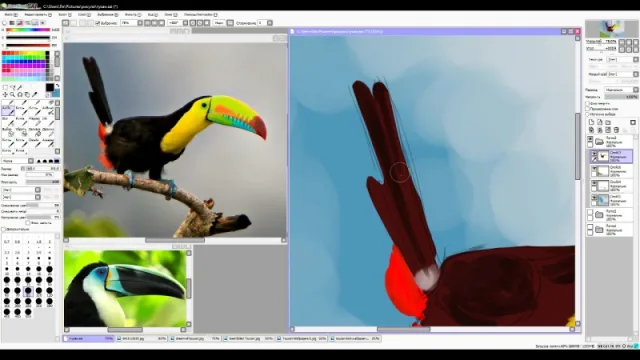The width and height of the screenshot is (640, 360).
Task: Open the Слой menu
Action: click(84, 15)
